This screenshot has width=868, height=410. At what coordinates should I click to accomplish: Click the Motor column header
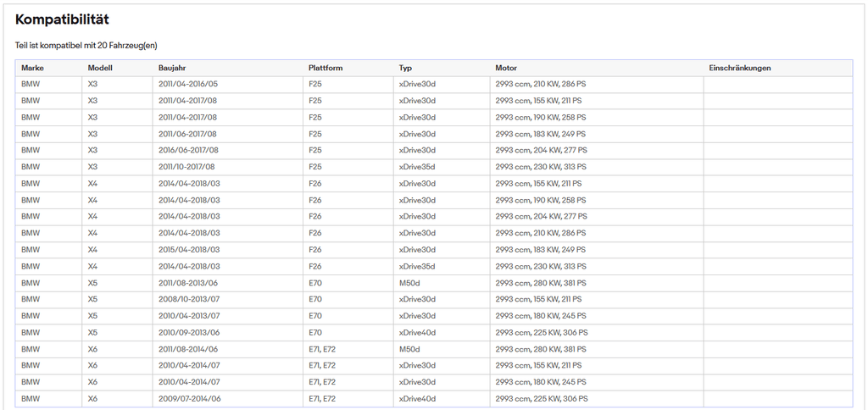(x=506, y=68)
